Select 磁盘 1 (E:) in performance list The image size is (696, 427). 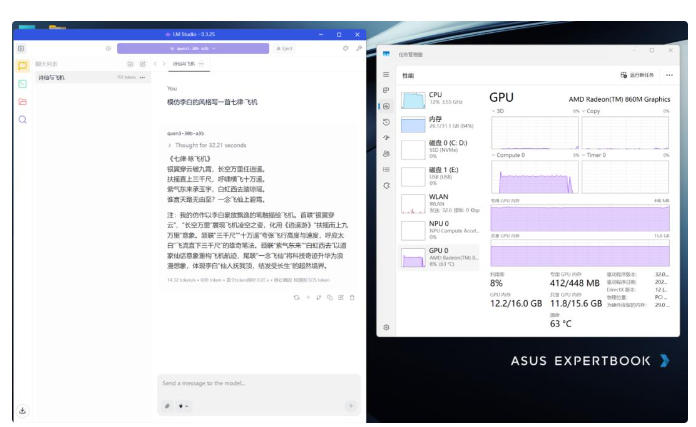point(439,176)
